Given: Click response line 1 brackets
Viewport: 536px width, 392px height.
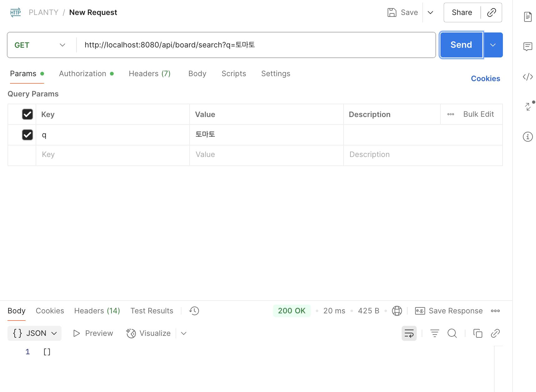Looking at the screenshot, I should coord(47,352).
